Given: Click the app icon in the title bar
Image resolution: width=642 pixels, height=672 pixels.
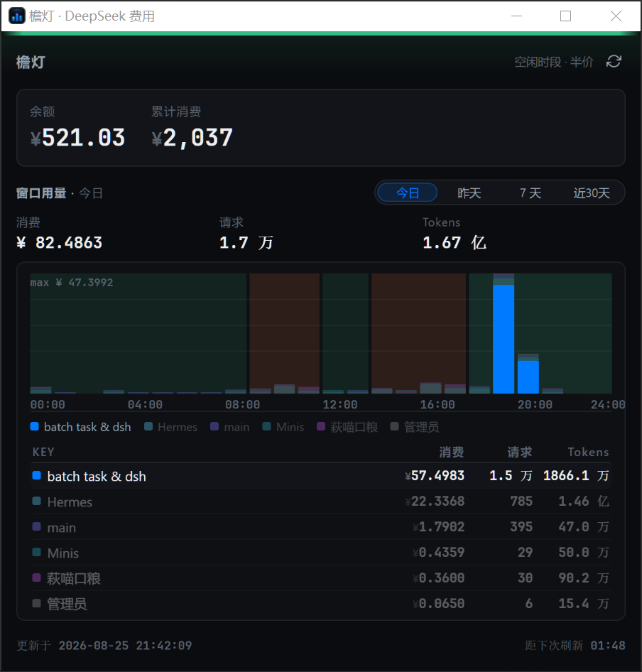Looking at the screenshot, I should [17, 16].
